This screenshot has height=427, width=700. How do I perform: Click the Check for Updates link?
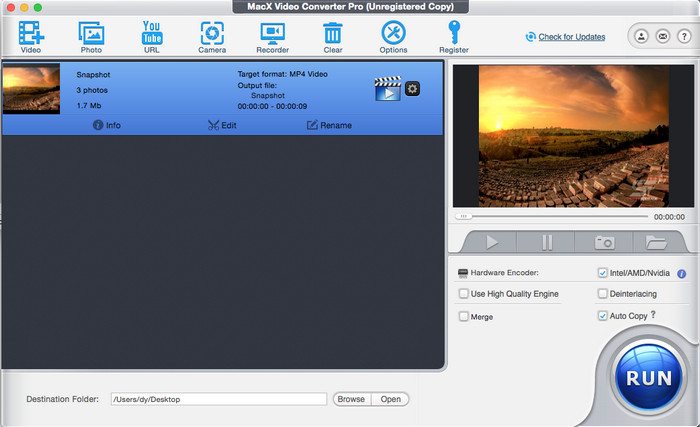point(572,37)
